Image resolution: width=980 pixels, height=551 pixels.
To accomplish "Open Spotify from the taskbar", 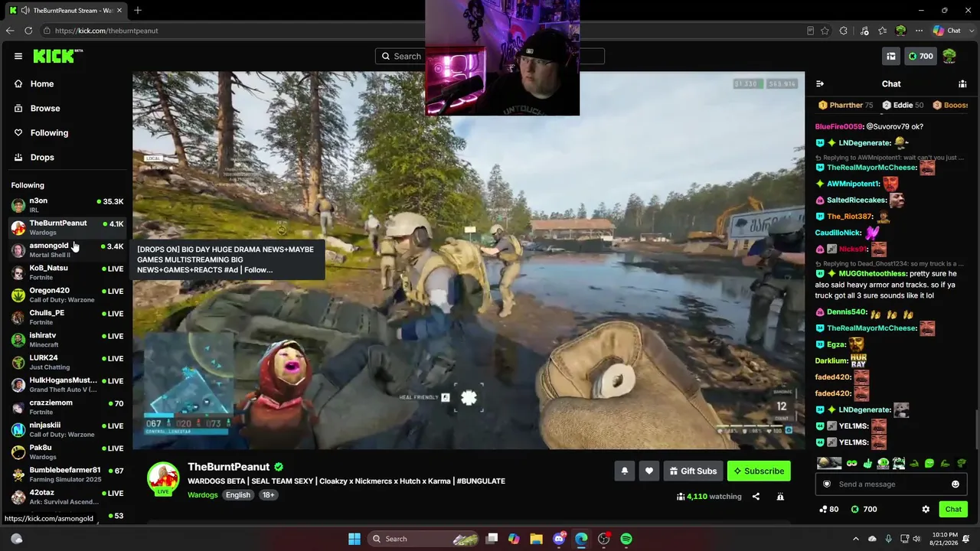I will 626,539.
